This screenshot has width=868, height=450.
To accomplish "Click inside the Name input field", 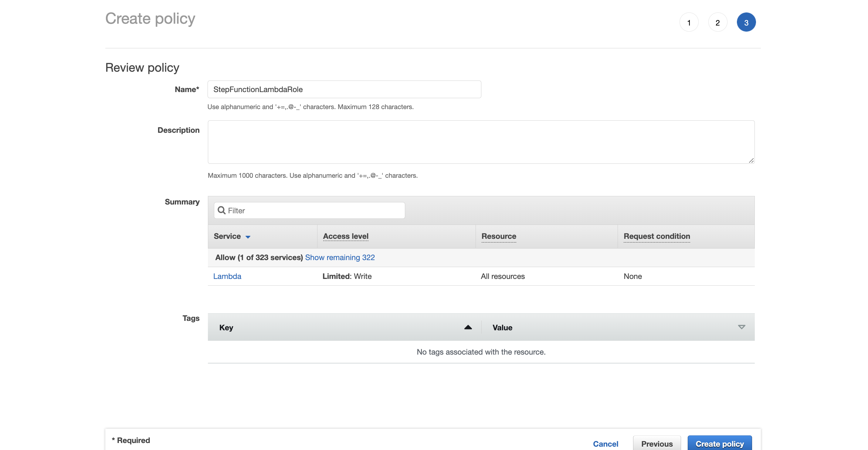I will [x=344, y=89].
